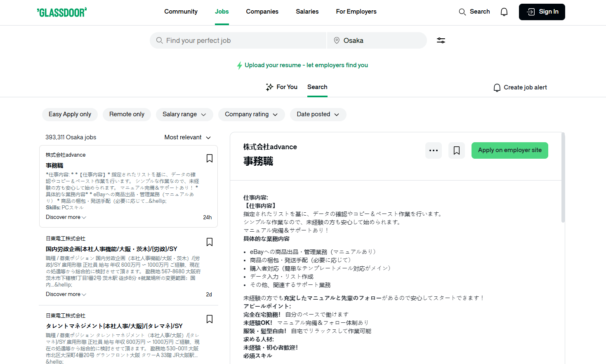Toggle the Easy Apply only filter
This screenshot has width=606, height=364.
coord(70,114)
